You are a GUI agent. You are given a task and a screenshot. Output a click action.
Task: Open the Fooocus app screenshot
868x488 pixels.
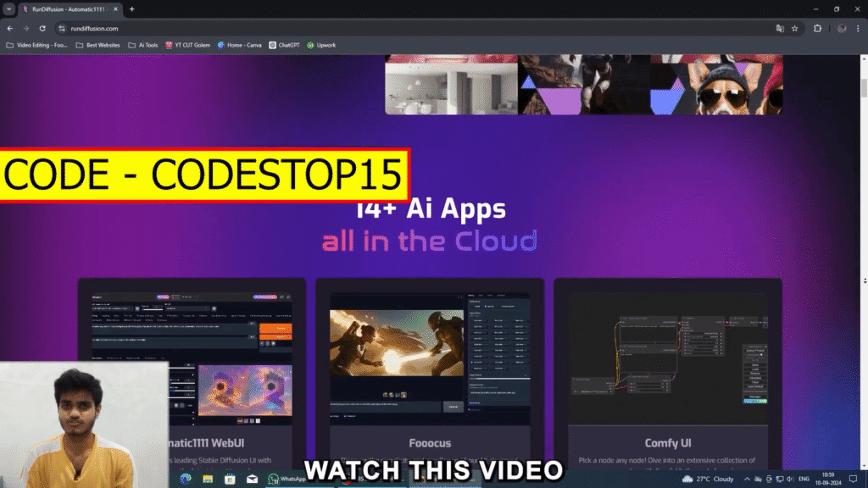tap(430, 358)
